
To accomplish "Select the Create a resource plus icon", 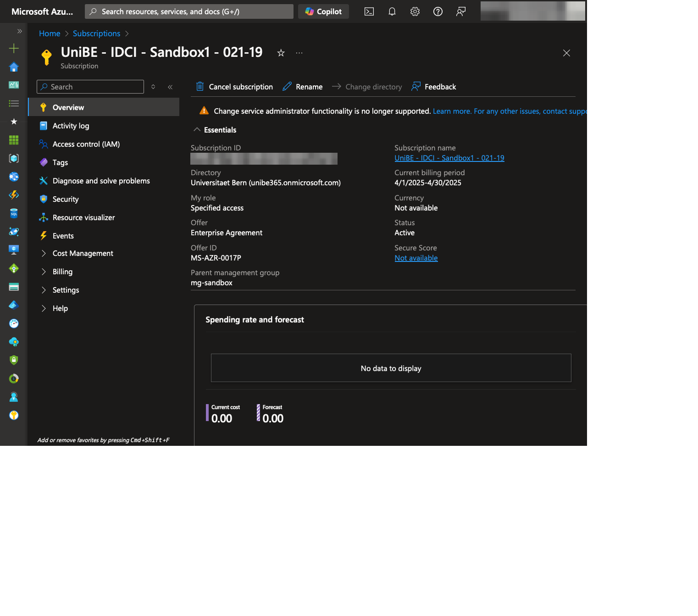I will [x=14, y=48].
